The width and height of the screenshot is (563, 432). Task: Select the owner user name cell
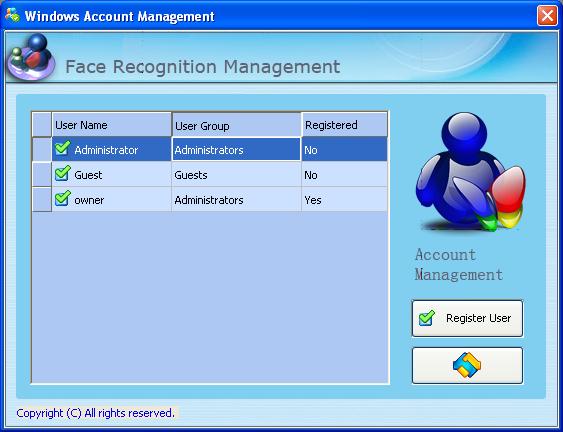click(x=112, y=199)
